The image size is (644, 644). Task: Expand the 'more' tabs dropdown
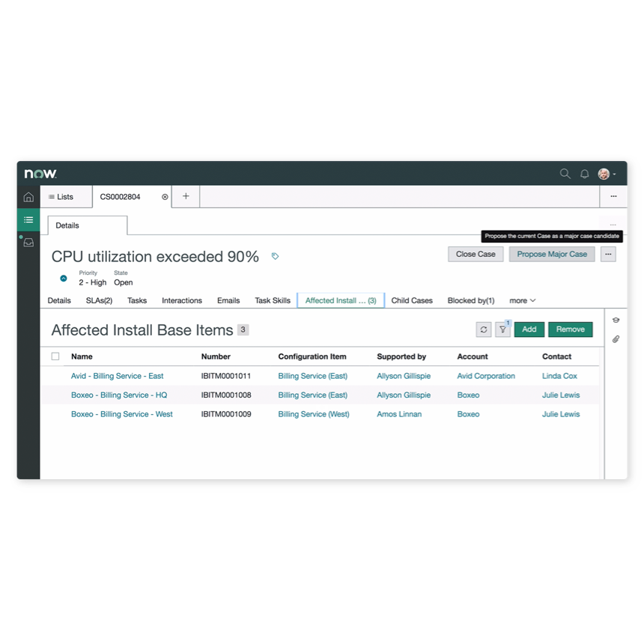[522, 300]
